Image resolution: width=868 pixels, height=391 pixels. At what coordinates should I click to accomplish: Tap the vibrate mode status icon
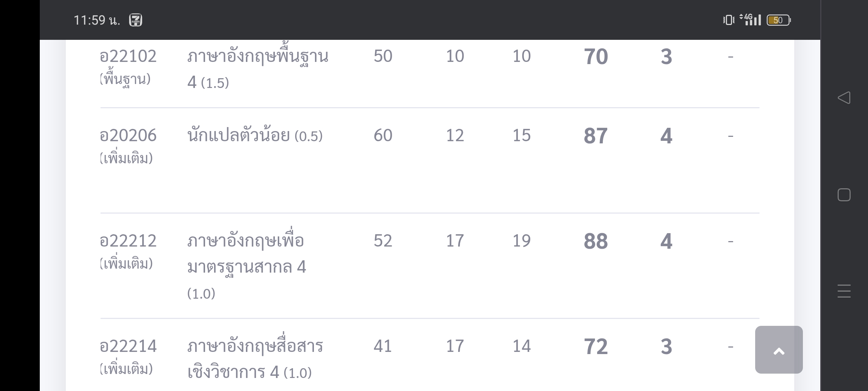(728, 20)
